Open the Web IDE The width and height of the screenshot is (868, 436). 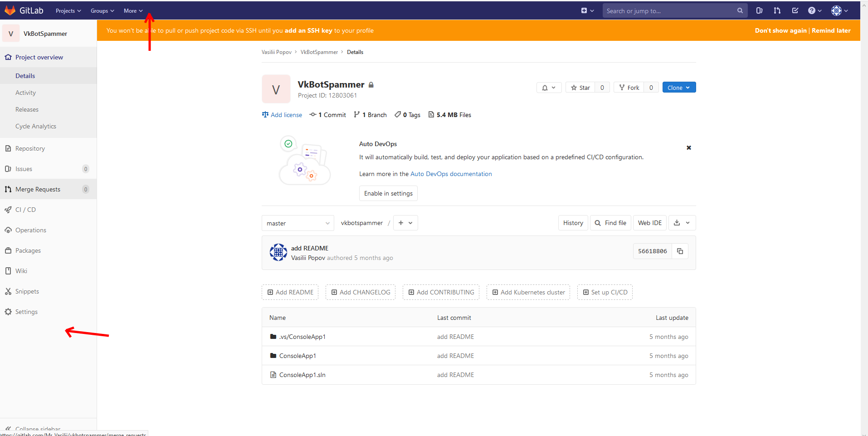tap(650, 223)
